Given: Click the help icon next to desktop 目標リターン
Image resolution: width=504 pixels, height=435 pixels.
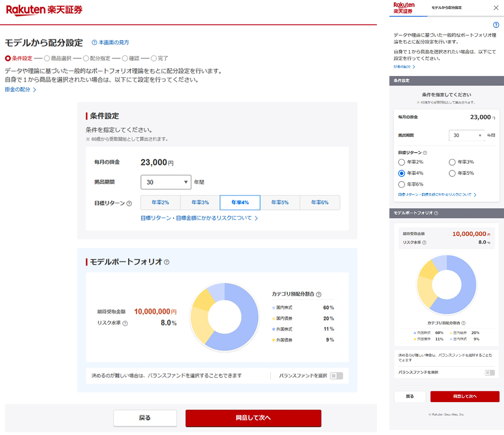Looking at the screenshot, I should click(129, 203).
